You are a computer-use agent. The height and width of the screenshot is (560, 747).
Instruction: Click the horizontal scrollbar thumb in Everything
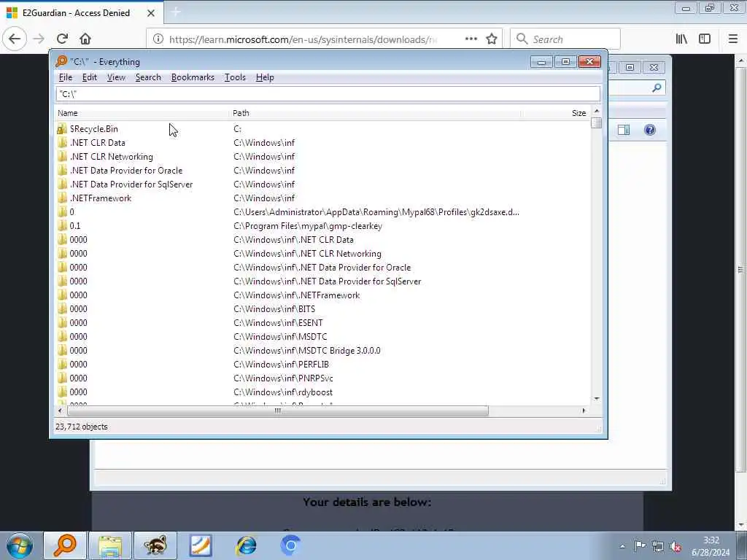click(278, 411)
